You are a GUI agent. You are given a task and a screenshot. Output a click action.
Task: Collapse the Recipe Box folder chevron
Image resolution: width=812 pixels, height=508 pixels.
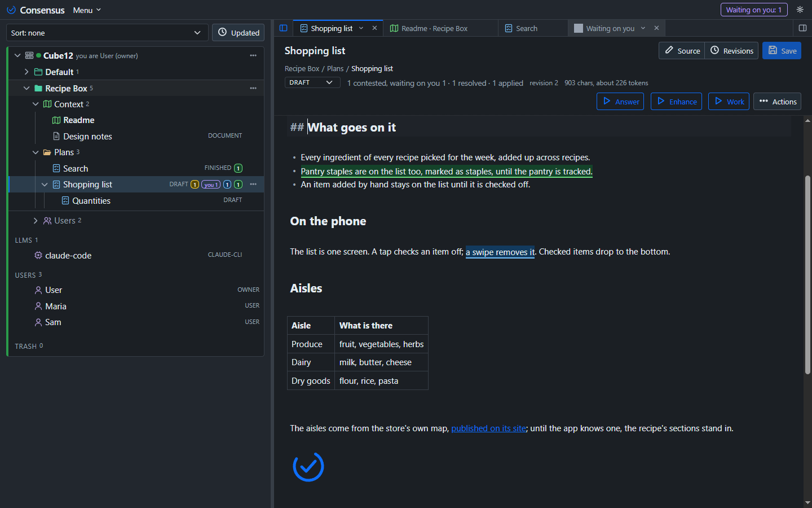coord(27,88)
